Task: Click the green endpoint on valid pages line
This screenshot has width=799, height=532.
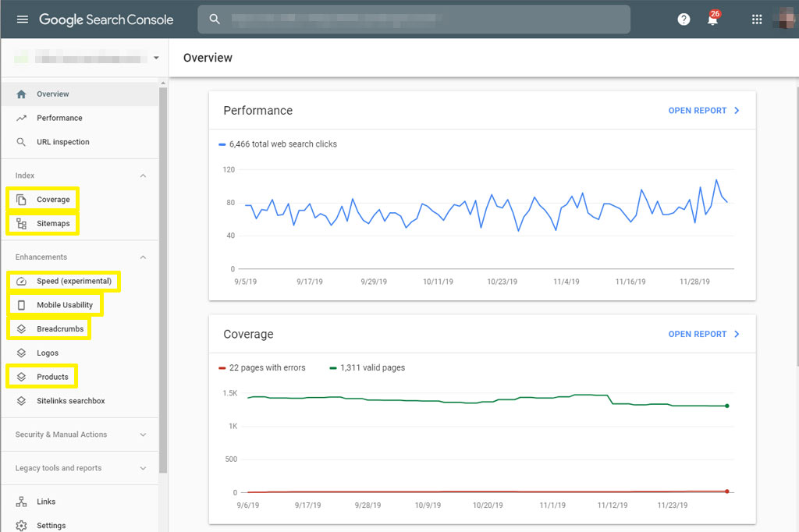Action: tap(727, 406)
